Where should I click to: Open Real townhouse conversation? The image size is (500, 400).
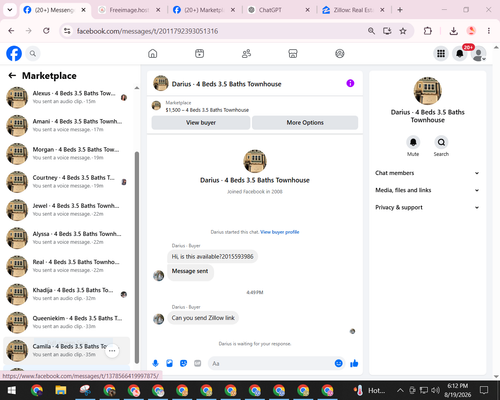(67, 266)
